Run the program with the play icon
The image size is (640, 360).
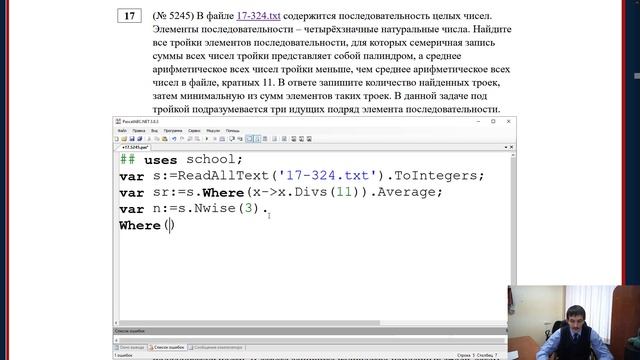(207, 139)
